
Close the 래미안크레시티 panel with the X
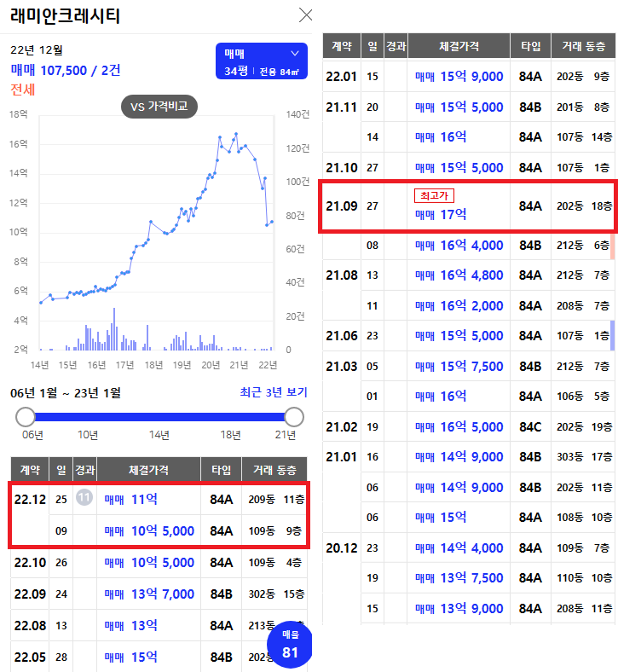pyautogui.click(x=305, y=15)
